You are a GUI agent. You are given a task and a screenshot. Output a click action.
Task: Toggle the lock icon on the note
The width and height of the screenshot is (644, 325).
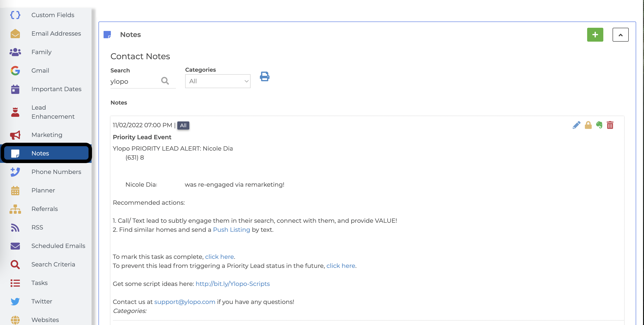coord(588,125)
